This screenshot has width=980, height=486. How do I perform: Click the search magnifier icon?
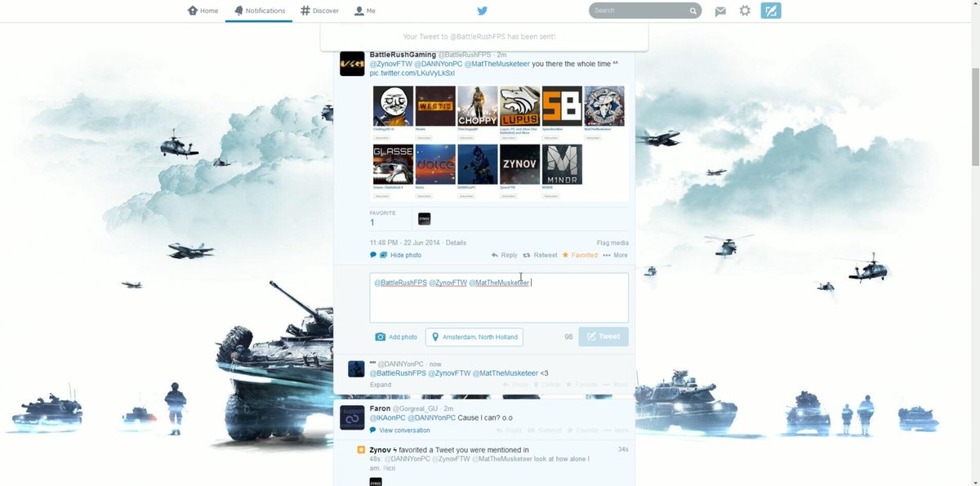coord(693,11)
